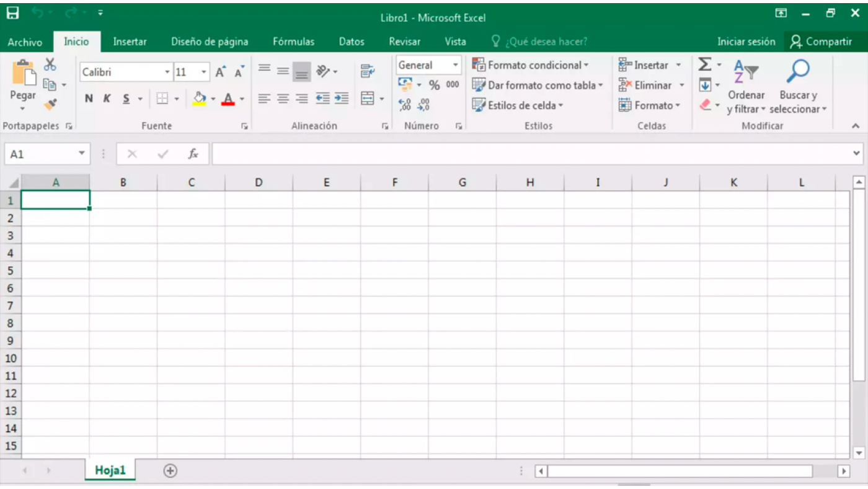Screen dimensions: 868x489
Task: Apply the yellow fill color bucket
Action: pyautogui.click(x=199, y=99)
